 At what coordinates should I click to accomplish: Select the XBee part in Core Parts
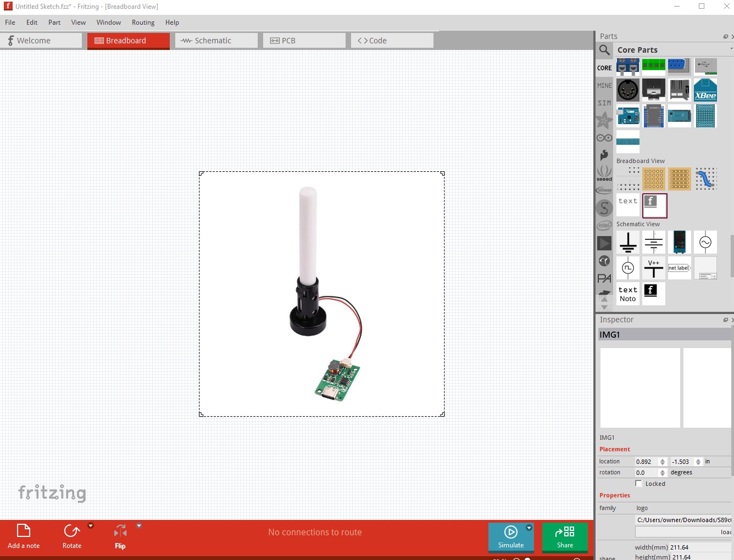tap(705, 90)
